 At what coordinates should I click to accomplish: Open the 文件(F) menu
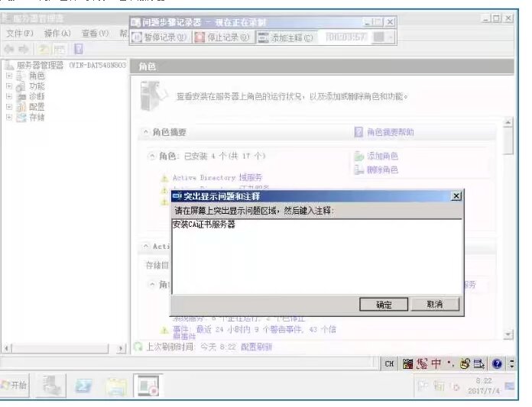click(x=20, y=33)
